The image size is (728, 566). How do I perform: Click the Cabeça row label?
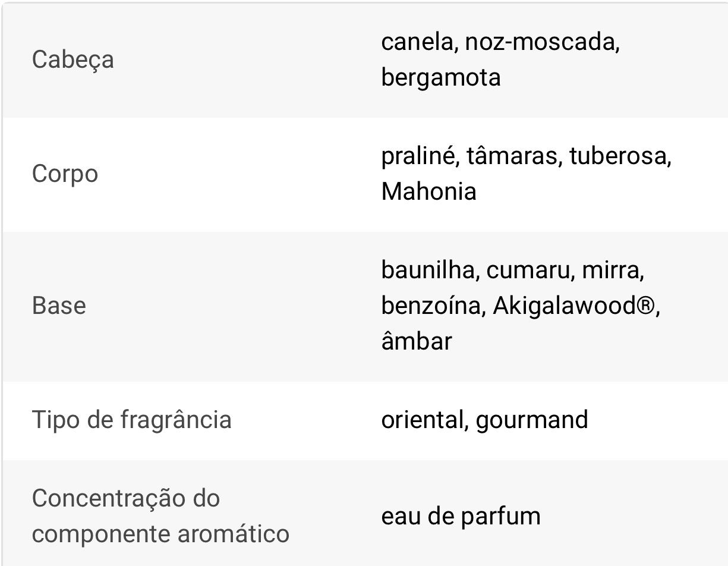[x=73, y=60]
